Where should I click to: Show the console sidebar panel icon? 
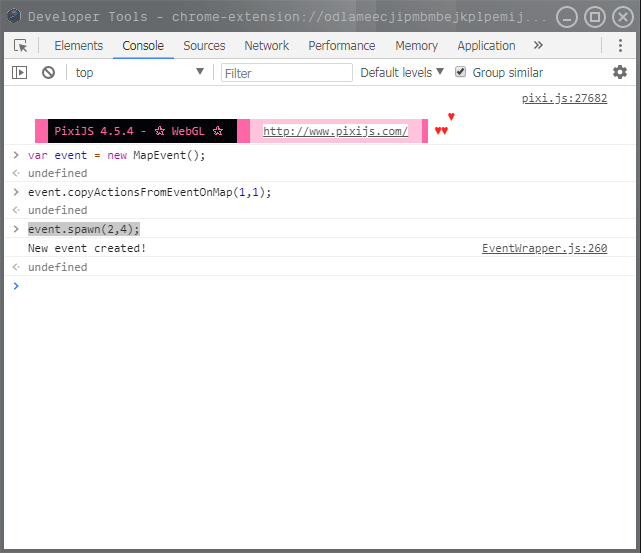tap(19, 73)
